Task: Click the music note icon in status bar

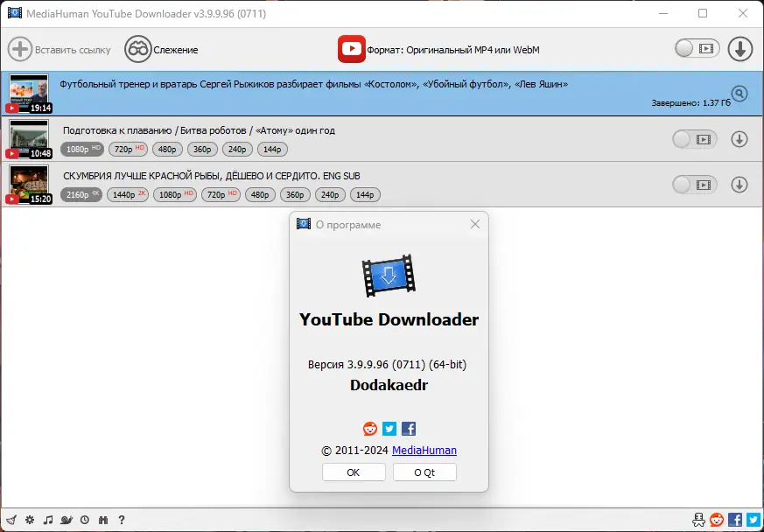Action: 48,520
